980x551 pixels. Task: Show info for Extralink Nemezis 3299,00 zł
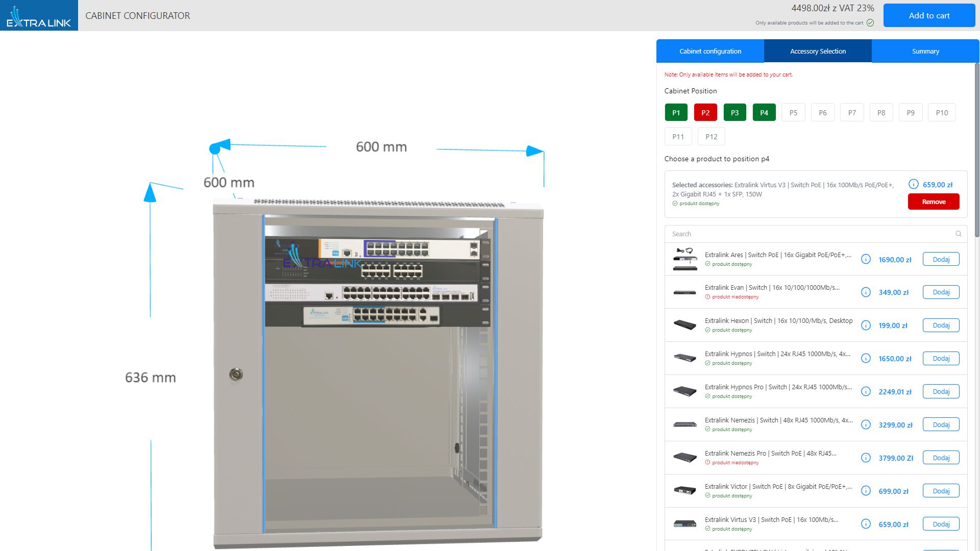click(866, 424)
